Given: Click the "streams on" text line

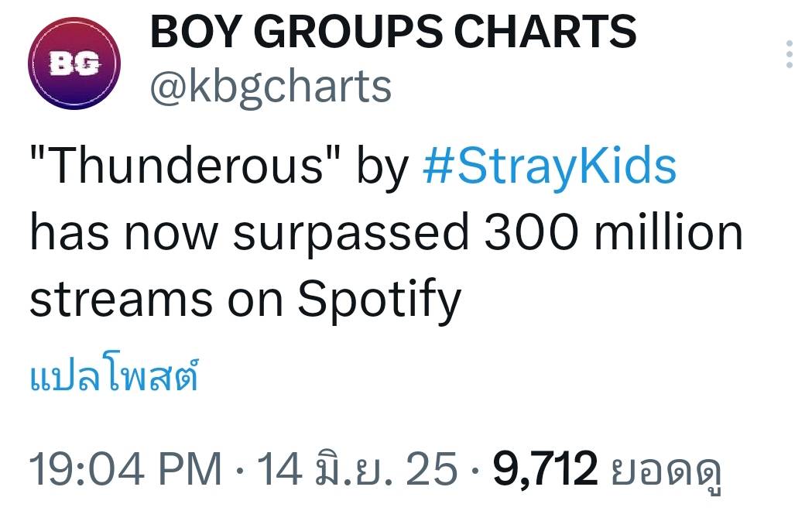Looking at the screenshot, I should [x=156, y=301].
